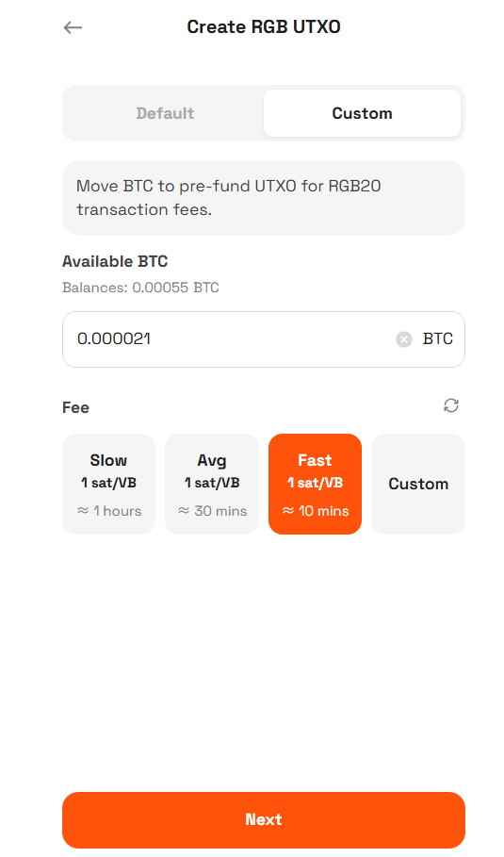This screenshot has width=504, height=857.
Task: Click the orange Next button
Action: pyautogui.click(x=263, y=820)
